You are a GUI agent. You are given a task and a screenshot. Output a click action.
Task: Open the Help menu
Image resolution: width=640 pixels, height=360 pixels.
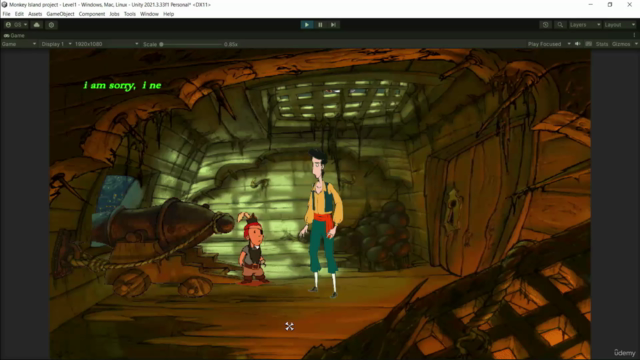(169, 14)
